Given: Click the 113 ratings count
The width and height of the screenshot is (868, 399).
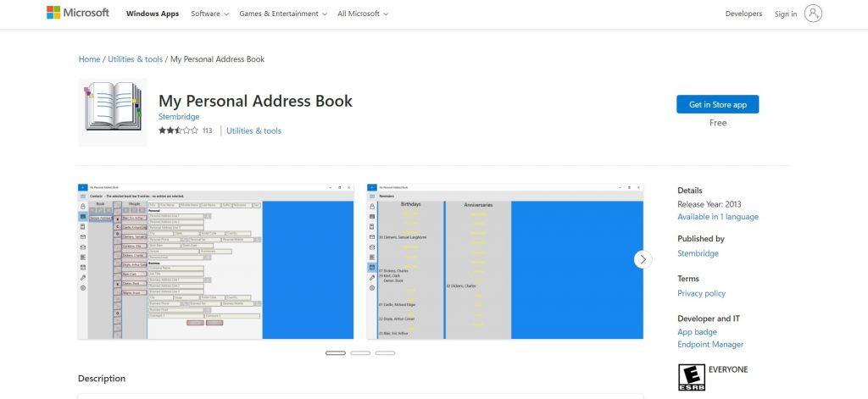Looking at the screenshot, I should [x=207, y=131].
